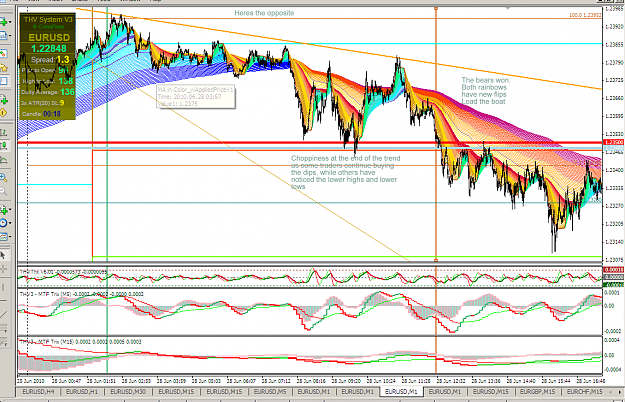Switch to bar chart icon
Image resolution: width=625 pixels, height=402 pixels.
click(x=4, y=132)
